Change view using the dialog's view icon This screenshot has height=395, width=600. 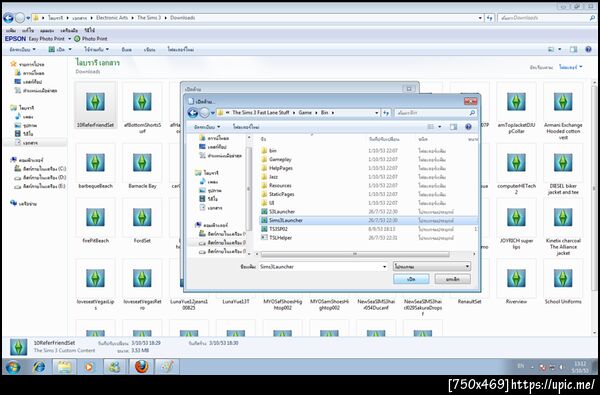430,127
